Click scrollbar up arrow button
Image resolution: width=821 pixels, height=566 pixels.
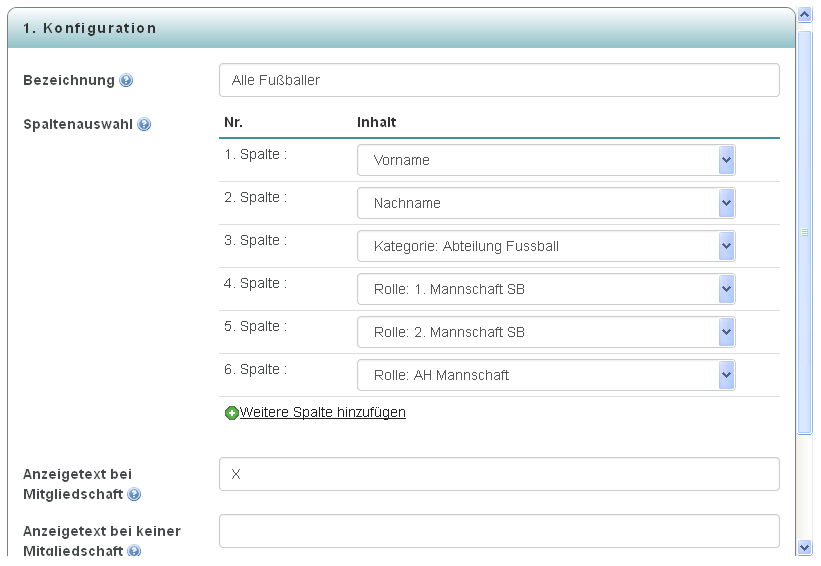click(x=804, y=15)
